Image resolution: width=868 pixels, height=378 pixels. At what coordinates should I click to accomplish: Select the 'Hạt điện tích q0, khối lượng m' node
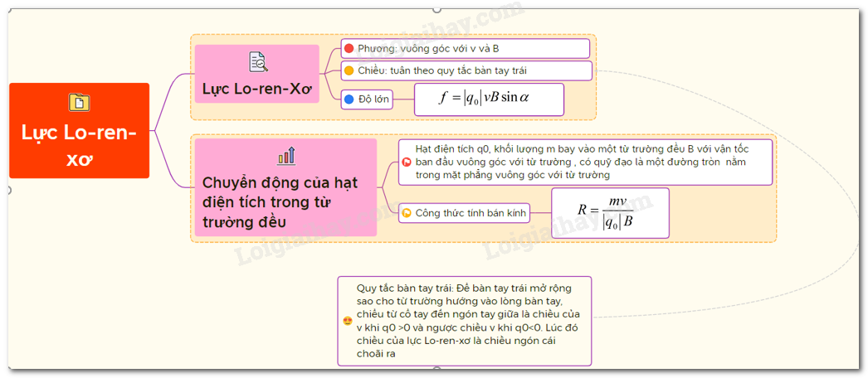click(585, 162)
